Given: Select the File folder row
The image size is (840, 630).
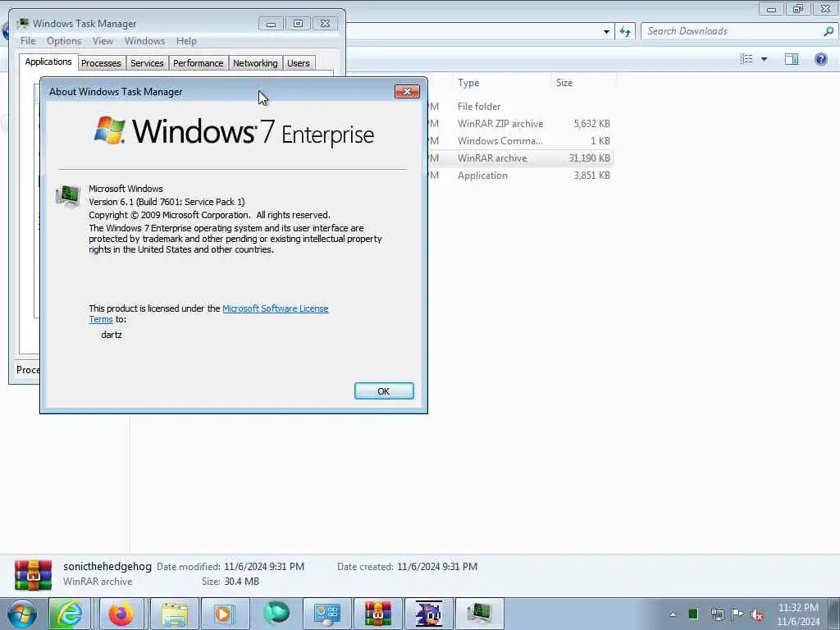Looking at the screenshot, I should [519, 107].
